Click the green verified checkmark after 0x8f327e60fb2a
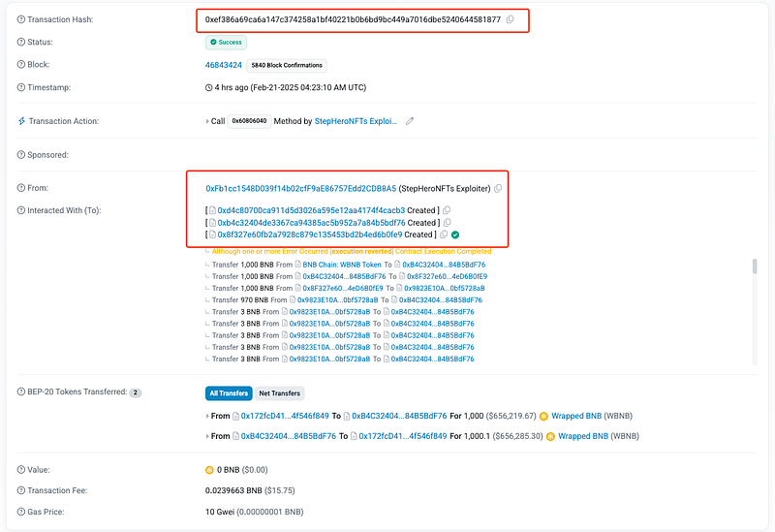 455,235
